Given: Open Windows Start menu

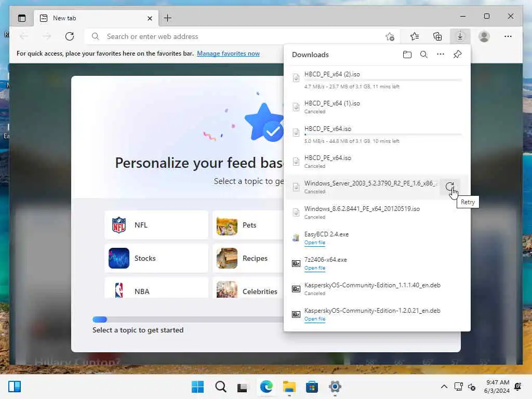Looking at the screenshot, I should (x=197, y=387).
